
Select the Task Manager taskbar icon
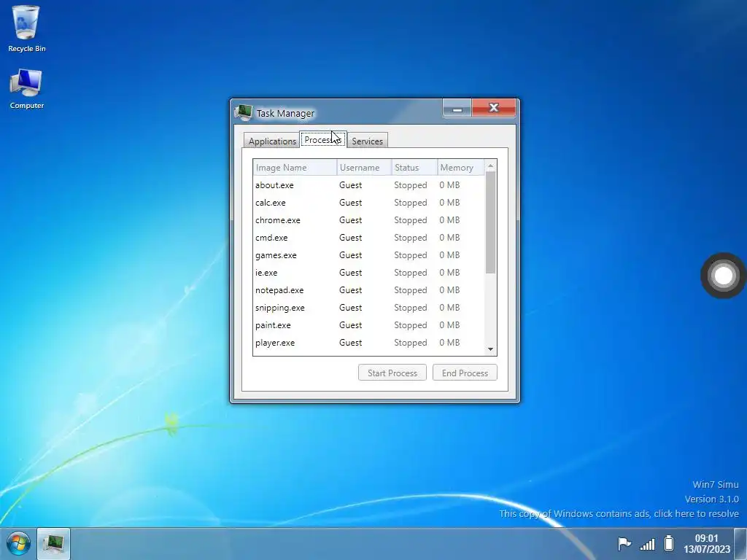coord(53,543)
